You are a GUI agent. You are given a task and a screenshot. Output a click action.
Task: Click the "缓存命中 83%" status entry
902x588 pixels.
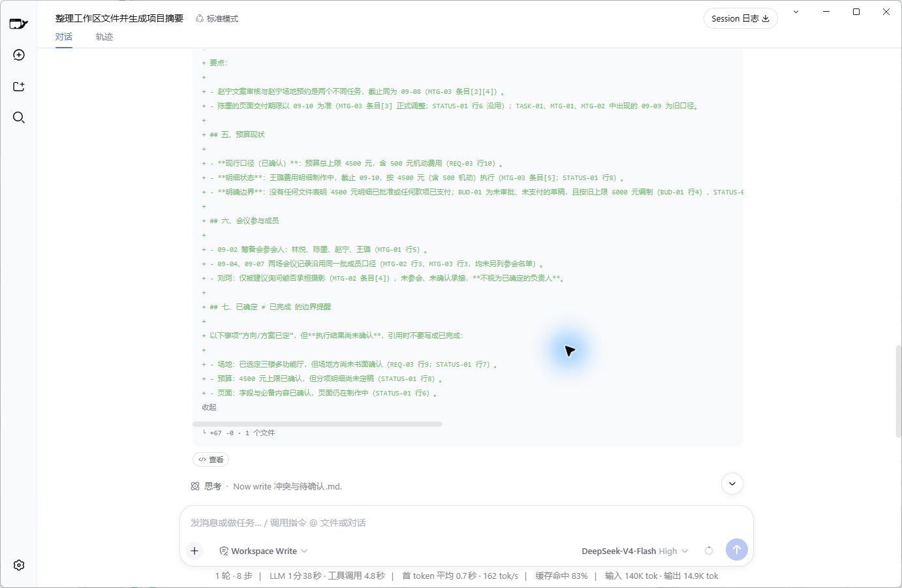(561, 576)
